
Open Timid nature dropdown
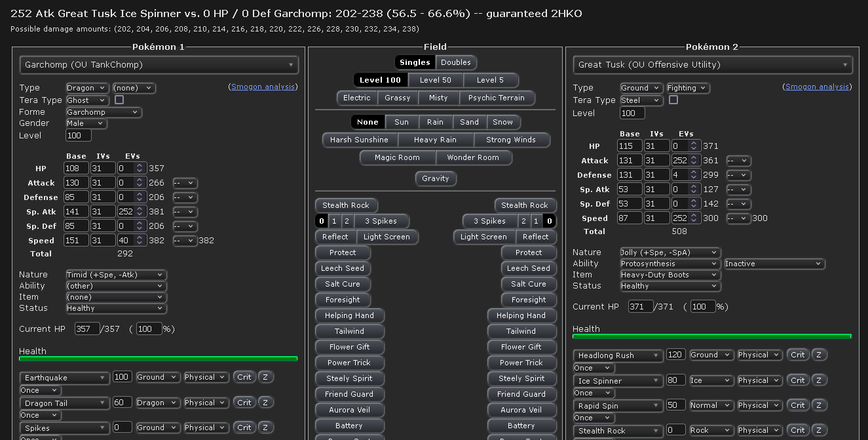pyautogui.click(x=116, y=275)
